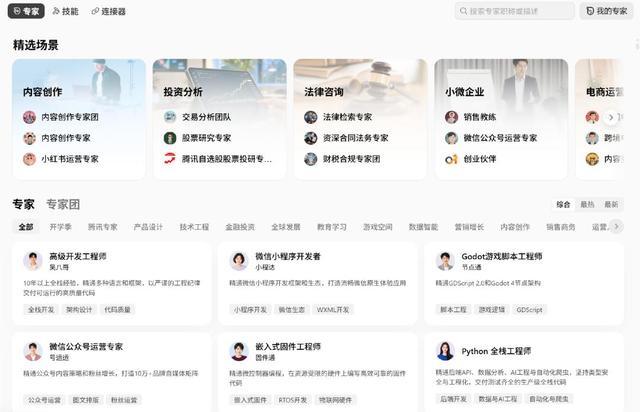Select the 法律检索专家 avatar icon

point(311,117)
